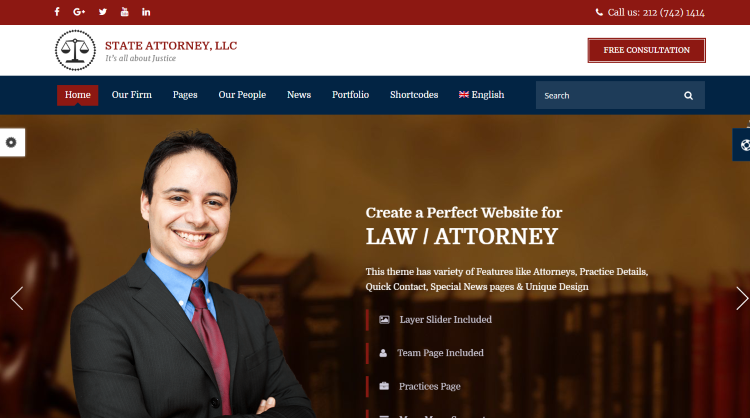The image size is (750, 418).
Task: Focus the Search input field
Action: click(x=609, y=96)
